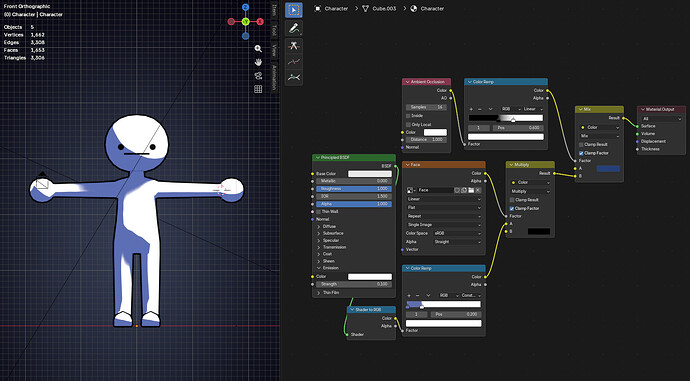Click the Samples field in Ambient Occlusion
The height and width of the screenshot is (381, 690).
point(426,107)
